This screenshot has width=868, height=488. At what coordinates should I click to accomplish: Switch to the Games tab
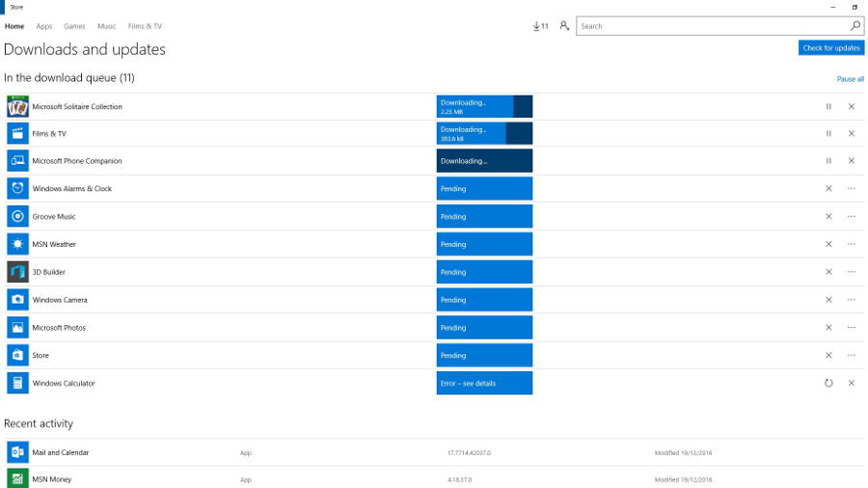point(74,26)
